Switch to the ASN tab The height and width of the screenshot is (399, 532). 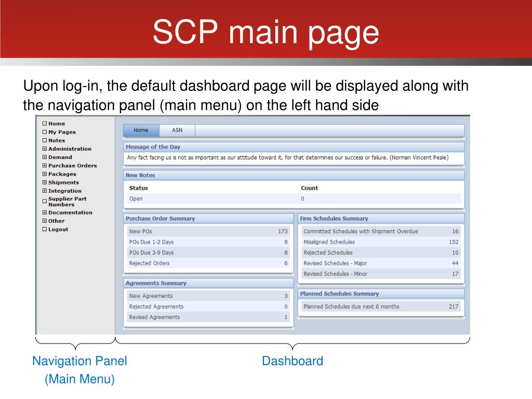coord(177,130)
